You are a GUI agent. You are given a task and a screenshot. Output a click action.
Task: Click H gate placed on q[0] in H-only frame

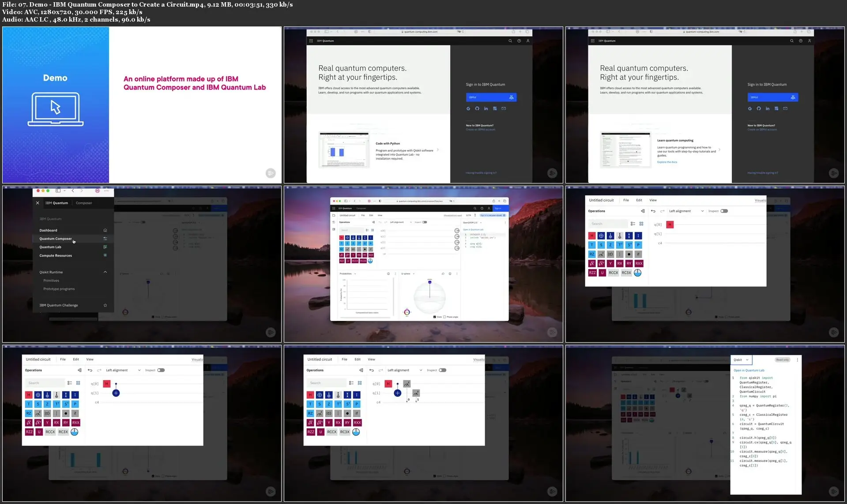click(x=670, y=225)
